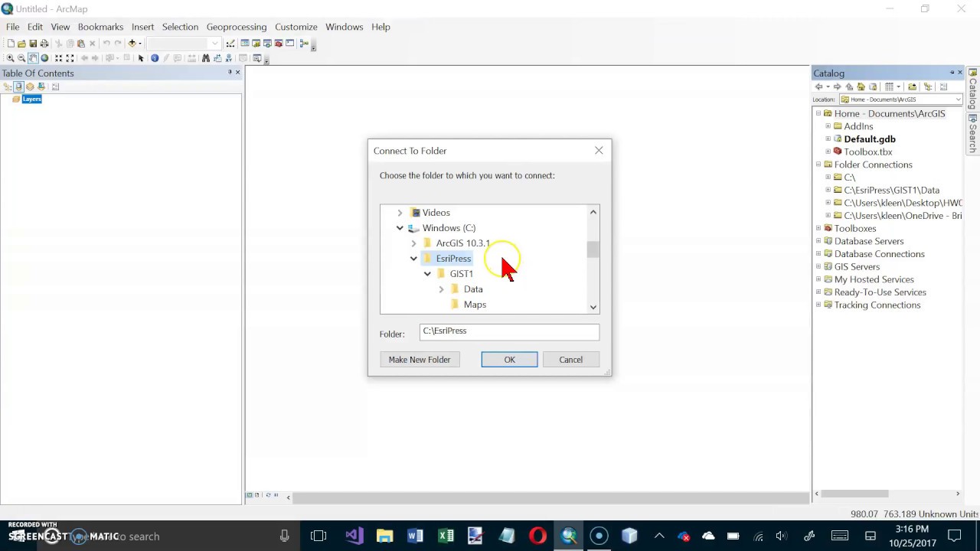Open the Python window icon

coord(289,44)
